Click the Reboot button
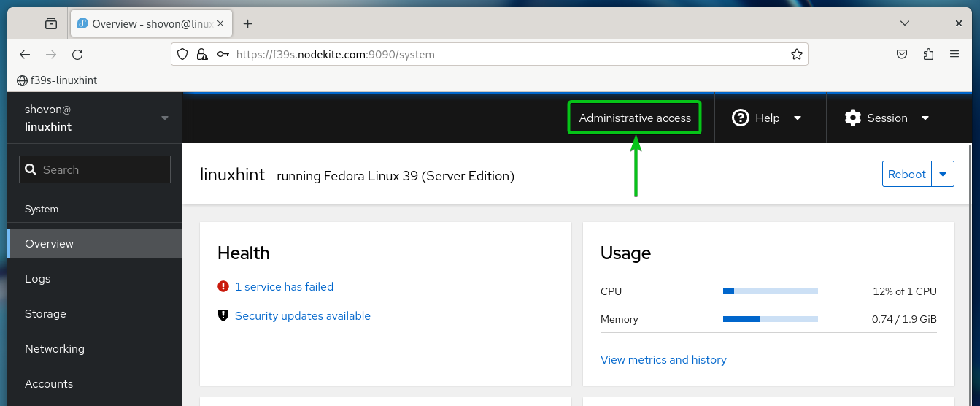The height and width of the screenshot is (406, 980). (x=907, y=174)
